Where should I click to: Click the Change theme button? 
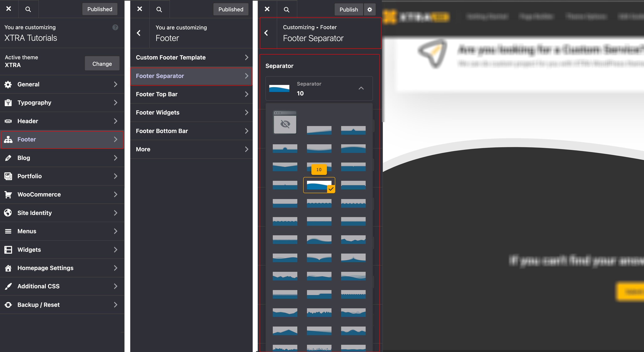point(102,63)
